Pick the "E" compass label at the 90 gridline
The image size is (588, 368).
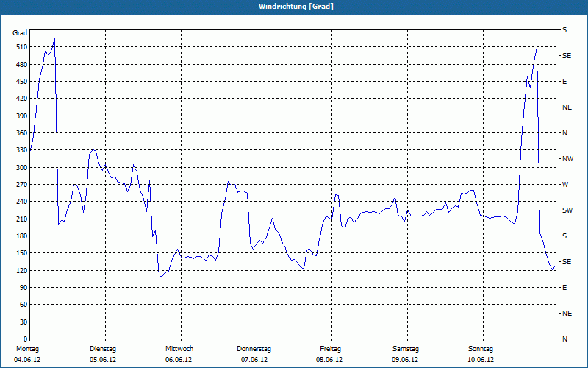564,288
